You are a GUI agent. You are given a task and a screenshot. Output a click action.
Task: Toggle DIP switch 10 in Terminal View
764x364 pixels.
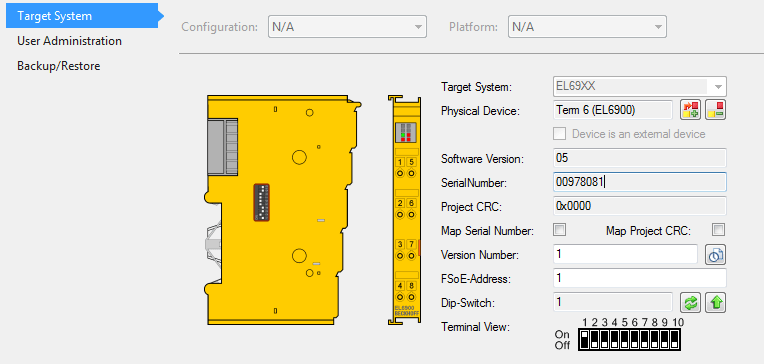[x=674, y=339]
